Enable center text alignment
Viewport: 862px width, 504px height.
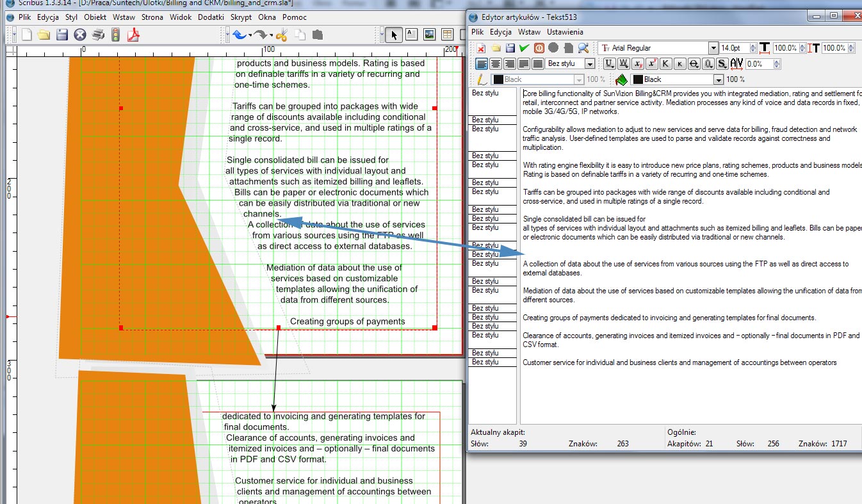coord(496,63)
